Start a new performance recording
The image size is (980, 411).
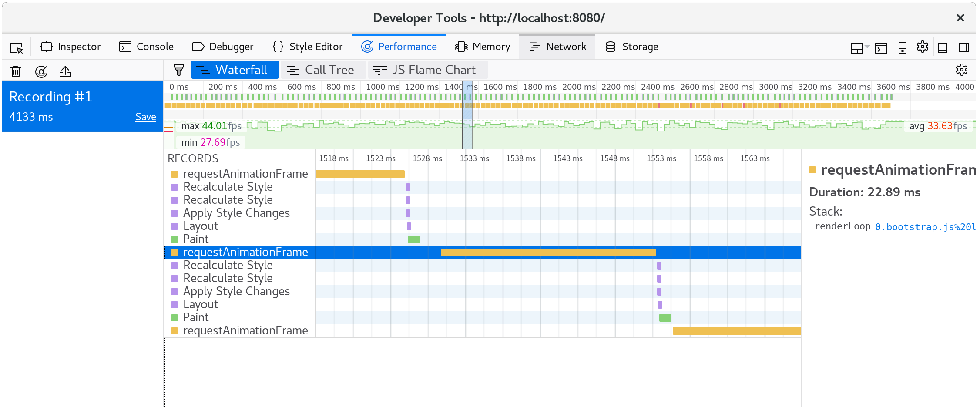pyautogui.click(x=41, y=71)
